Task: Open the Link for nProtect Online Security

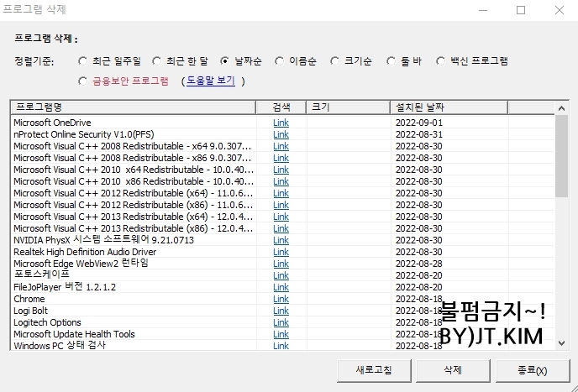Action: point(281,134)
